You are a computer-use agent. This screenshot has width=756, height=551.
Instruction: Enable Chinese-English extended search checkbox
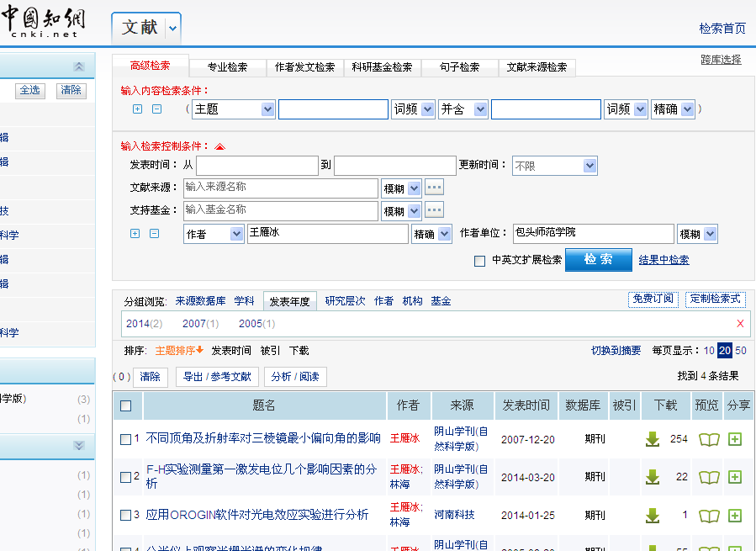coord(479,261)
